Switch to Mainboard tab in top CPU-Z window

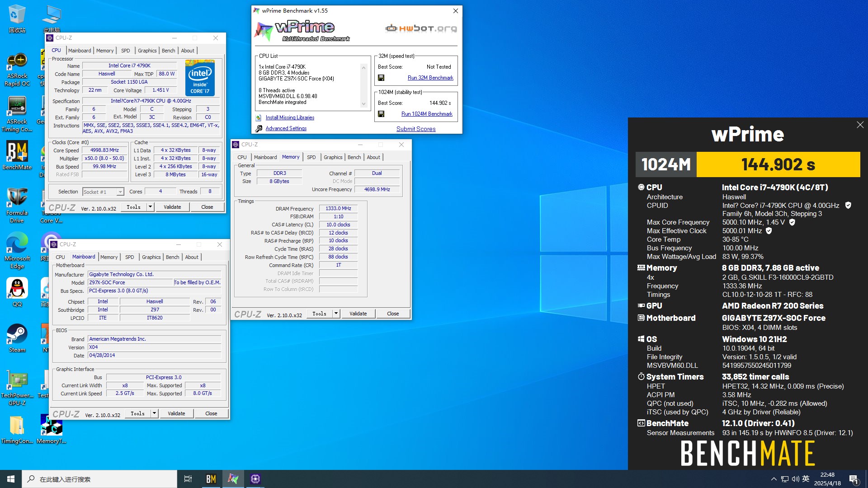(80, 51)
